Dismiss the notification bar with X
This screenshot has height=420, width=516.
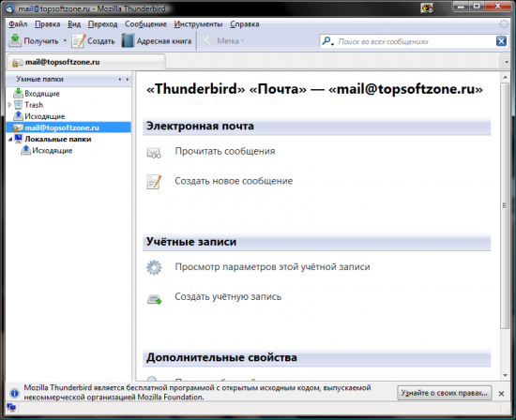501,394
